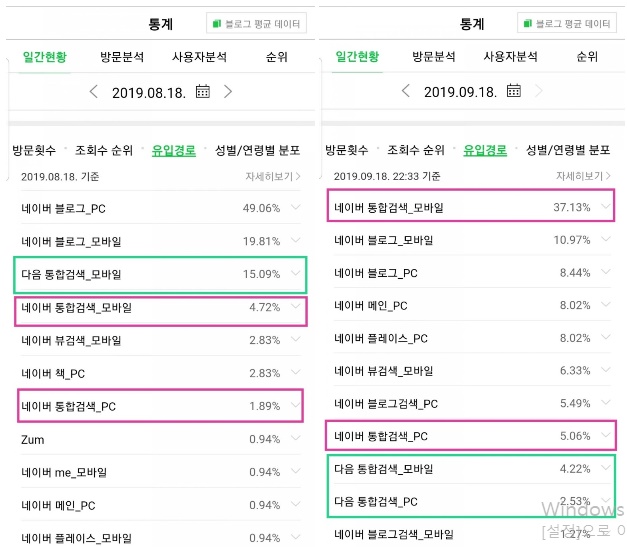
Task: Select 다음 통합검색_PC text in right list
Action: [x=376, y=501]
